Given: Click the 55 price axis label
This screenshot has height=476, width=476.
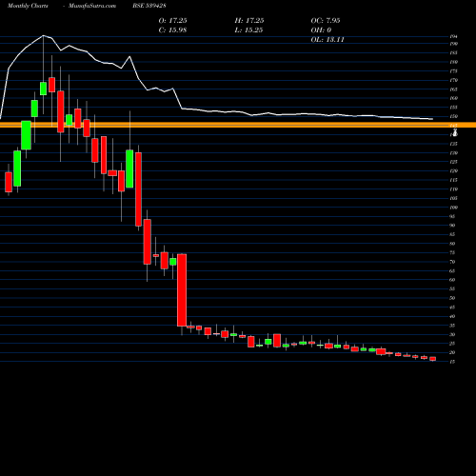Looking at the screenshot, I should tap(452, 289).
